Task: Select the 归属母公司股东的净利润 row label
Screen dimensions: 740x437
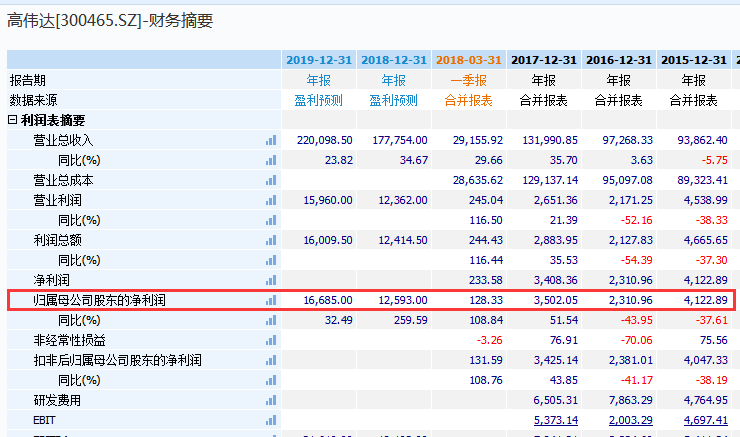Action: coord(100,300)
